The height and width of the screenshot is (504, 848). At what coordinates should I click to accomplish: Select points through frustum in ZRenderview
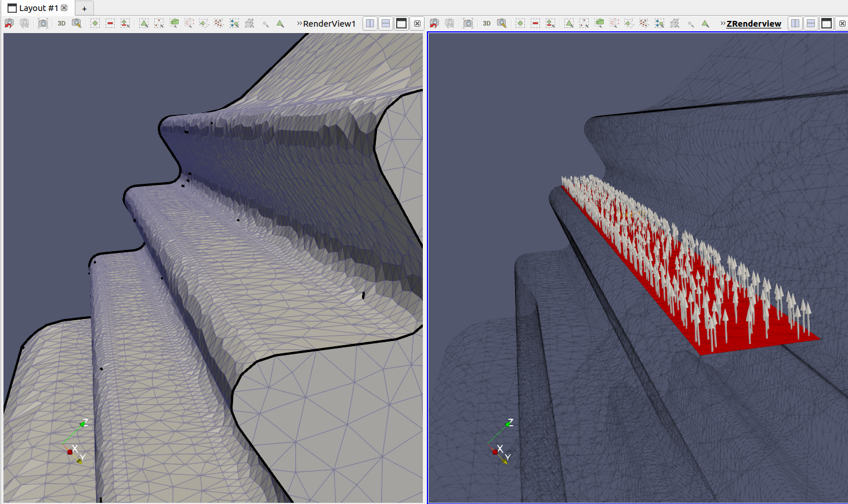(x=614, y=23)
